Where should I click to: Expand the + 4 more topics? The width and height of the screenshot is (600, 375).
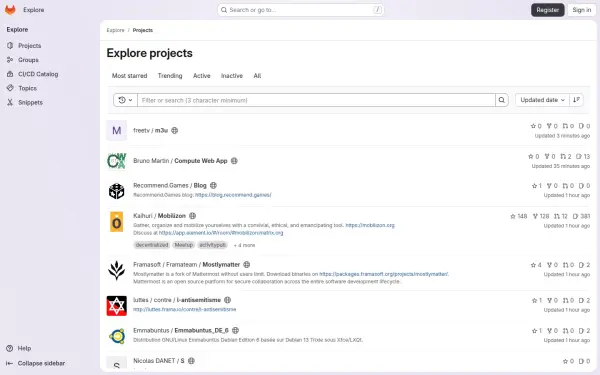244,245
